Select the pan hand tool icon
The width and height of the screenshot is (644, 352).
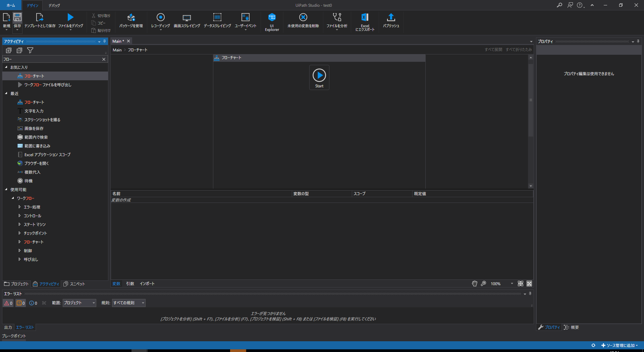click(x=475, y=284)
